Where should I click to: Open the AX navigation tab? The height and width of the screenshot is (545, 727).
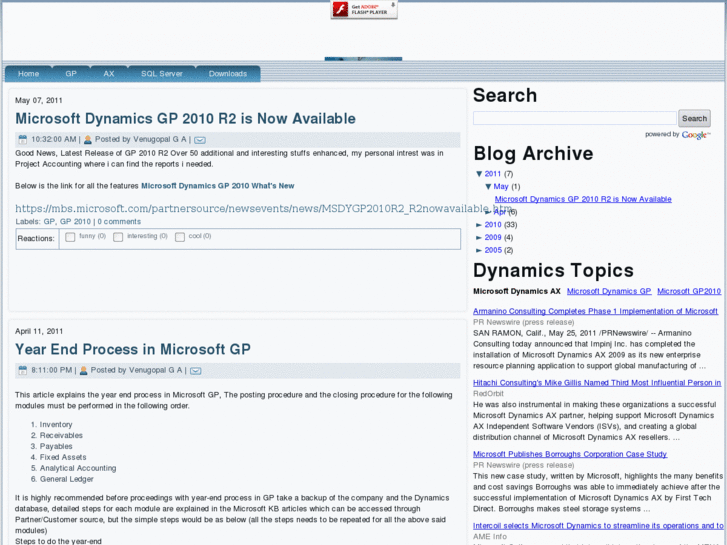click(108, 74)
